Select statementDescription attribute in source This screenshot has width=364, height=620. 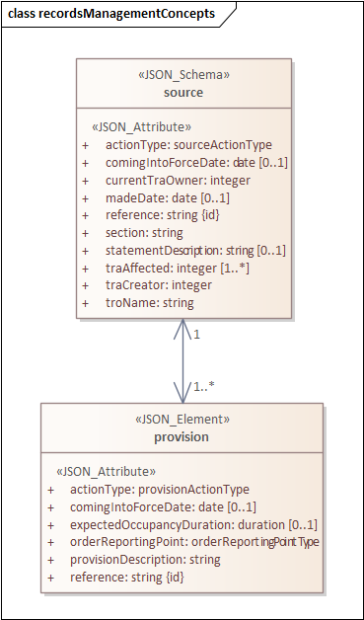click(195, 251)
